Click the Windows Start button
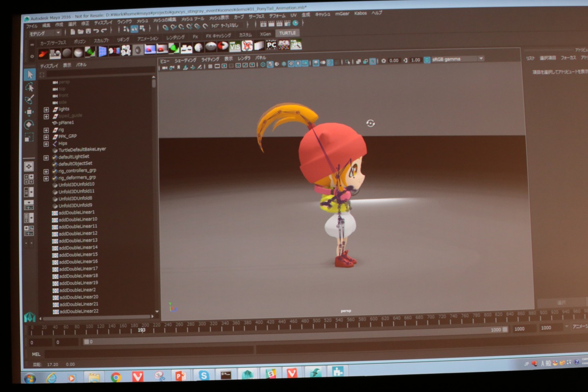The width and height of the screenshot is (588, 392). [30, 378]
